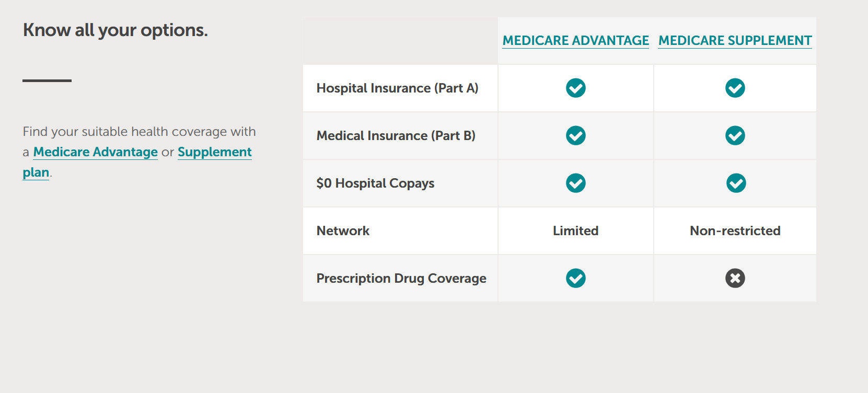Follow the Medicare Advantage link in paragraph

pos(95,152)
